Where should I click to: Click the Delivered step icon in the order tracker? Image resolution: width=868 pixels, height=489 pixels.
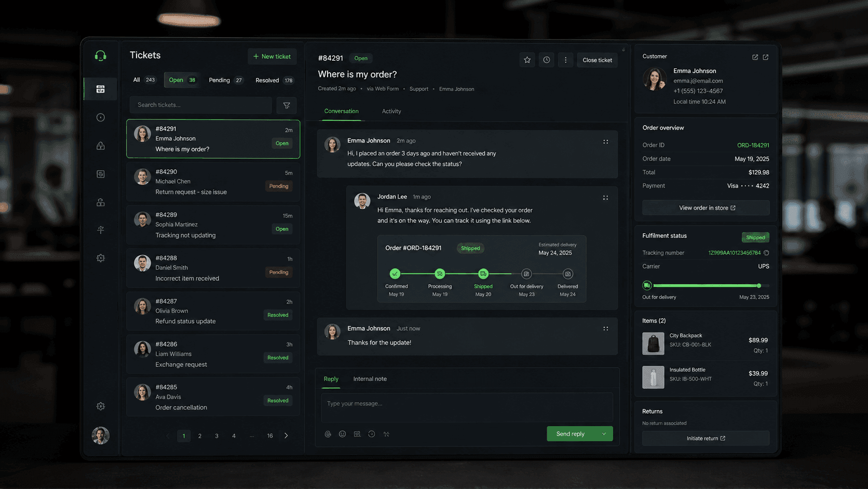point(568,273)
